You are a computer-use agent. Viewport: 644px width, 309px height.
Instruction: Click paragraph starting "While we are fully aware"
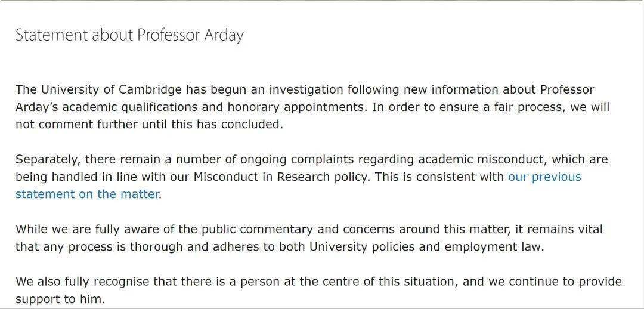[309, 238]
